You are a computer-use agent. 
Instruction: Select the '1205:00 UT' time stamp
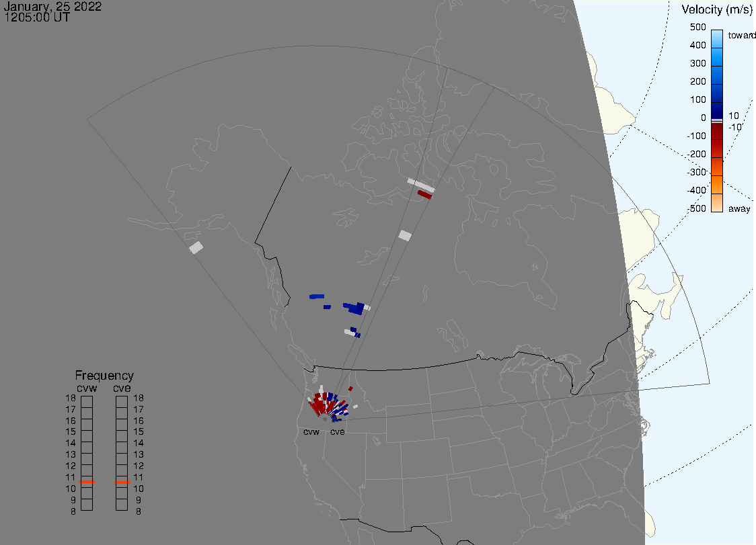[37, 17]
